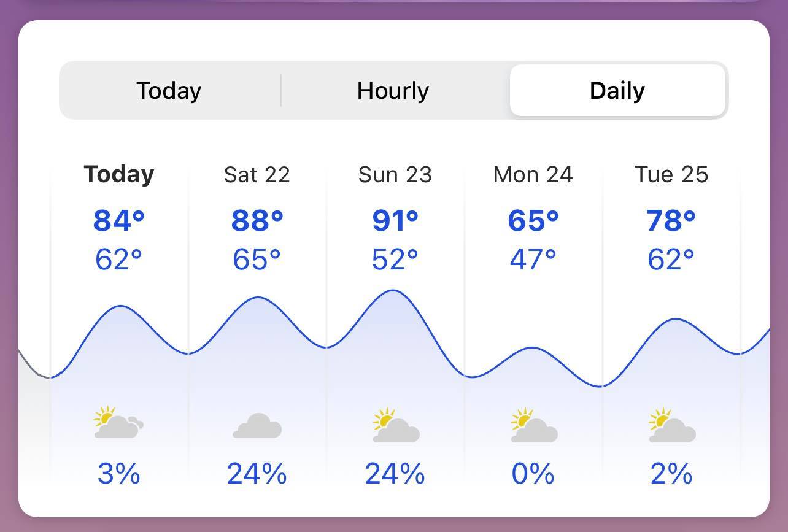Click Today's partly cloudy weather icon
788x532 pixels.
119,422
